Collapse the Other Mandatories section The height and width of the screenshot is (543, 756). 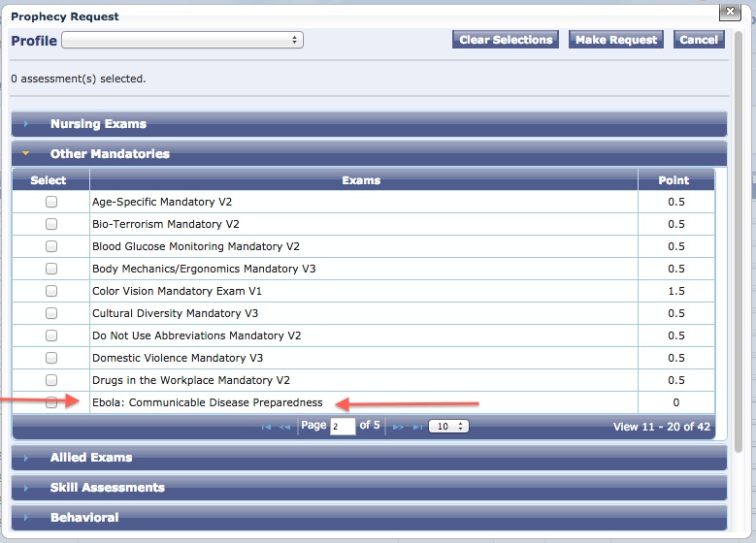[369, 154]
